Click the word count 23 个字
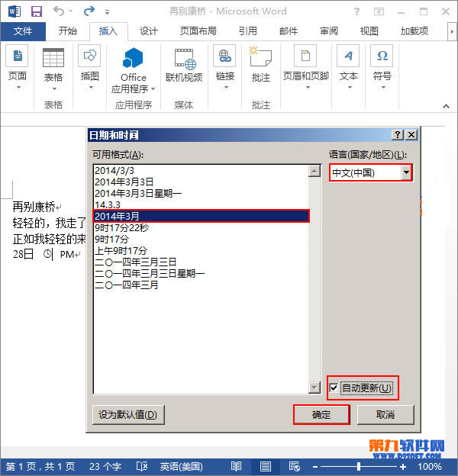This screenshot has height=476, width=458. click(105, 466)
